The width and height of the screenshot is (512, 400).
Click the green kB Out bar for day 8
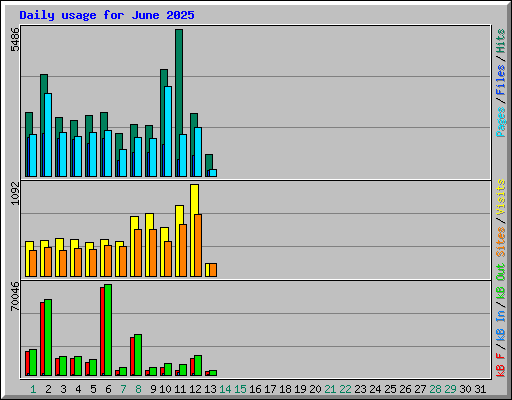(138, 355)
